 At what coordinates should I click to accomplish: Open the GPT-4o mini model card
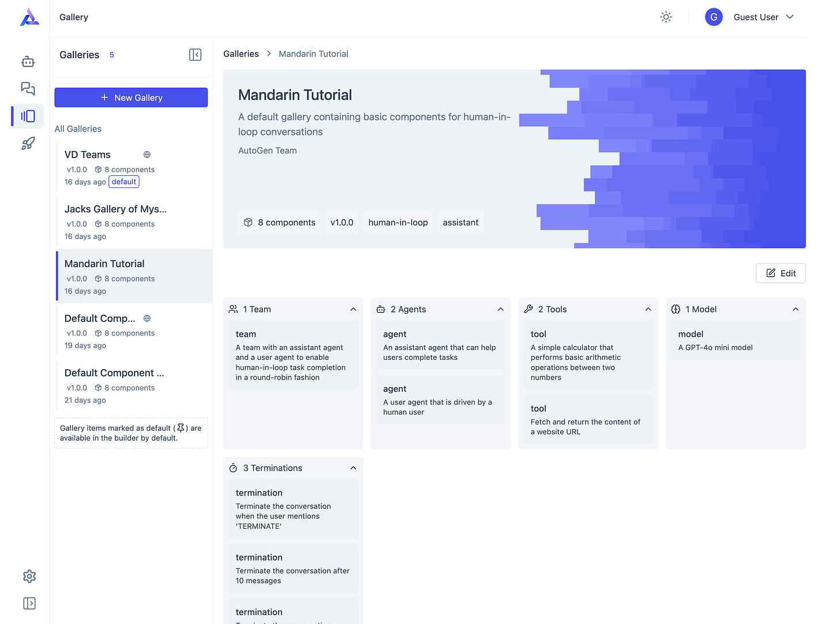coord(736,340)
